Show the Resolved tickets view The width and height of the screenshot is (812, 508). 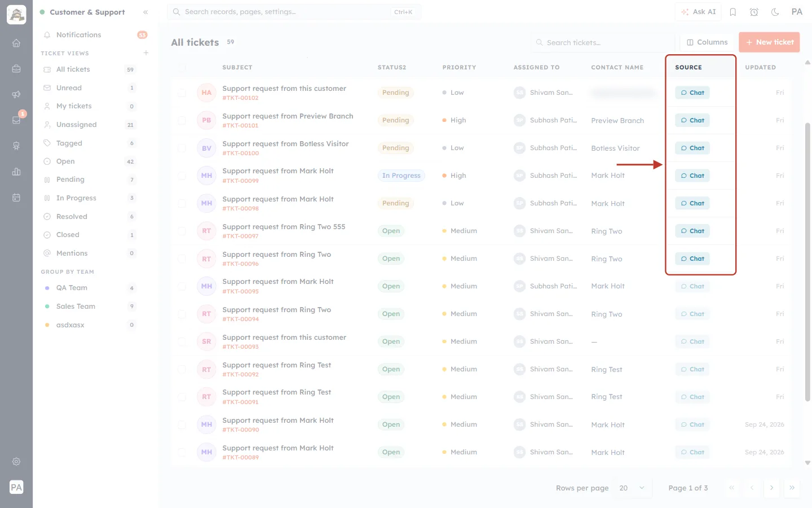pyautogui.click(x=89, y=217)
